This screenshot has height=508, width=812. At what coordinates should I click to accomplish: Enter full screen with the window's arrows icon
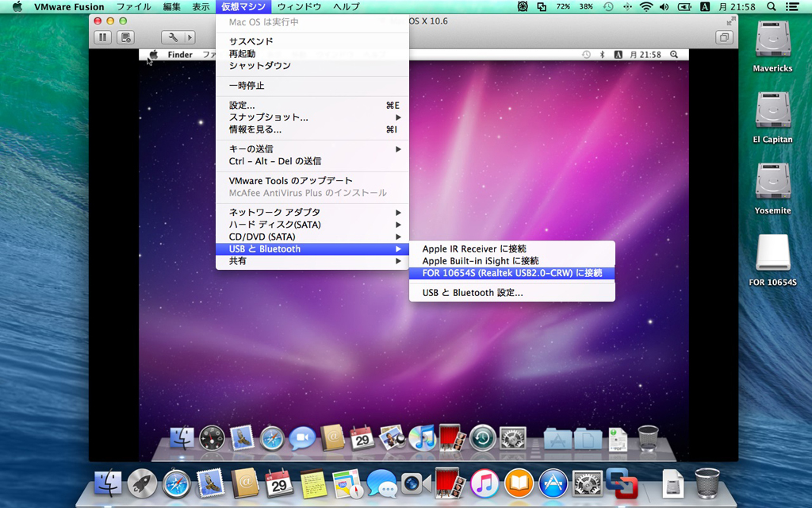[730, 21]
